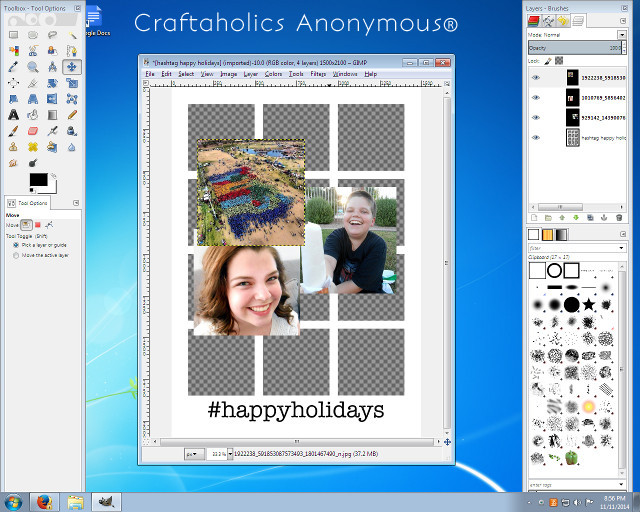This screenshot has width=640, height=512.
Task: Select the Rectangle Select tool
Action: tap(13, 35)
